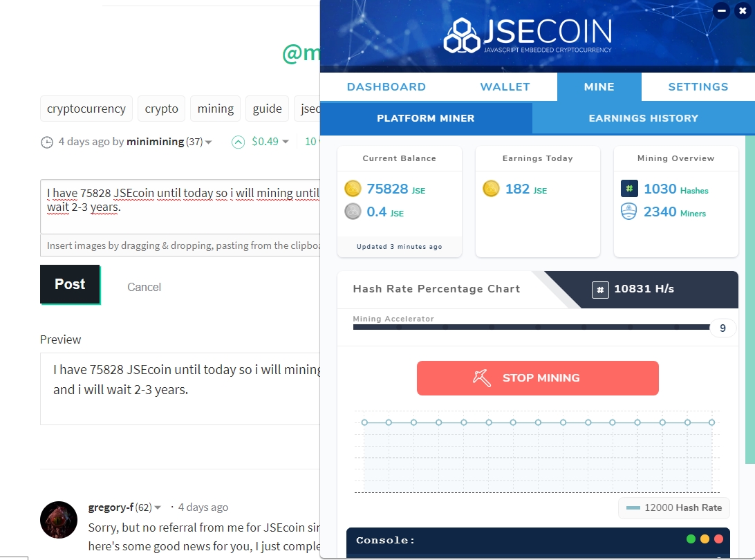Click the gold coin icon under Earnings Today
Image resolution: width=755 pixels, height=560 pixels.
(x=491, y=188)
